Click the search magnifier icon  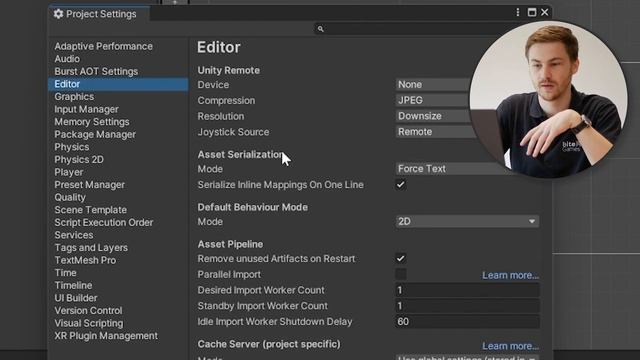(320, 29)
